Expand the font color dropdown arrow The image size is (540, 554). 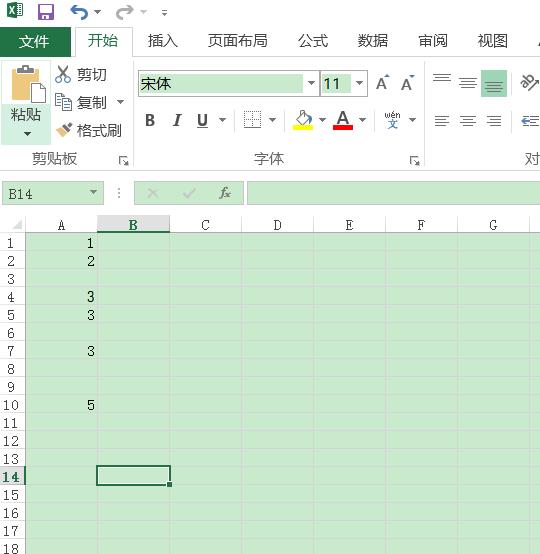coord(362,120)
